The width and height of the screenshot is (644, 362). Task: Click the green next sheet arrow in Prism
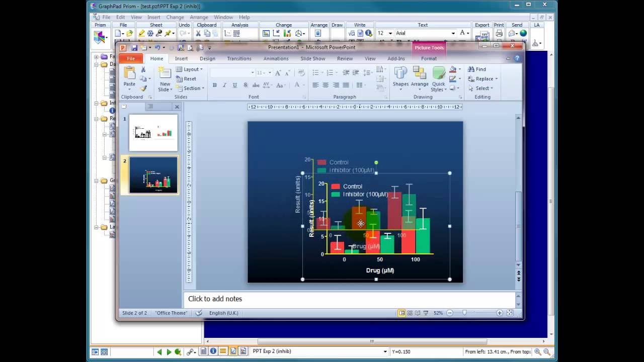tap(169, 352)
